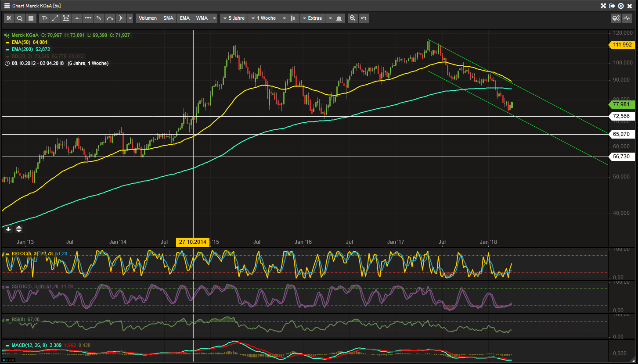Click the zoom-in magnifier with plus icon
638x364 pixels.
[353, 18]
